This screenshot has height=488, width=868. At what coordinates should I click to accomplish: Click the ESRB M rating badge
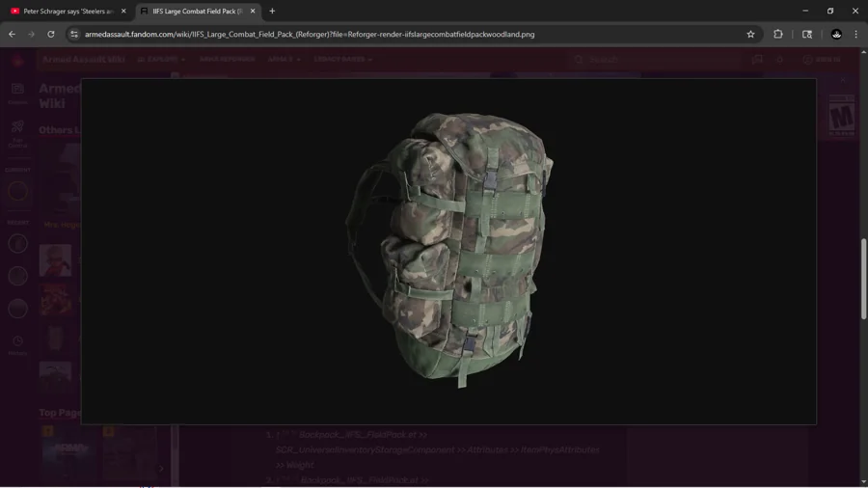(841, 116)
